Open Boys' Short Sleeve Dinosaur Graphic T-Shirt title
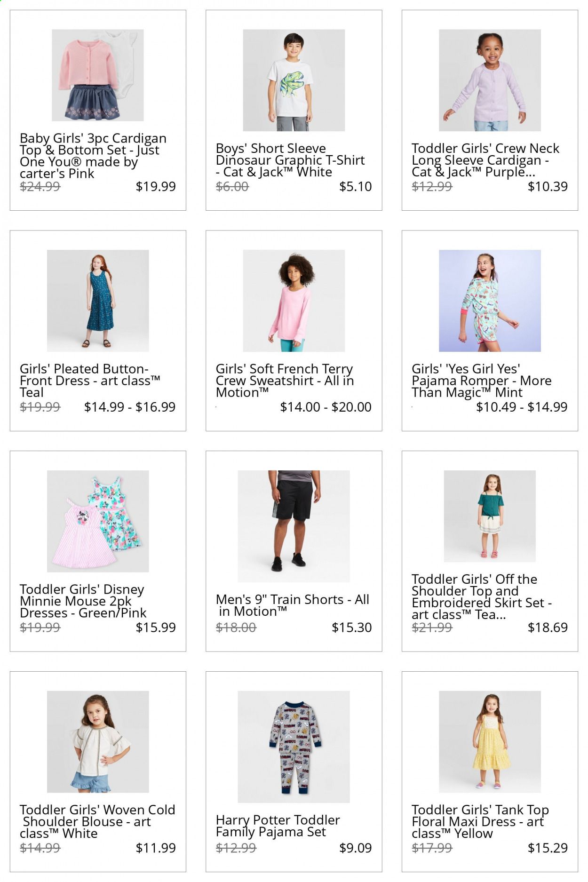Screen dimensions: 588x882 pyautogui.click(x=290, y=160)
